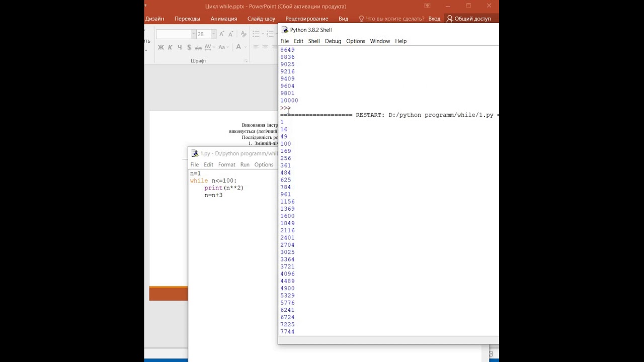Image resolution: width=644 pixels, height=362 pixels.
Task: Toggle strikethrough (abc) in PowerPoint ribbon
Action: click(x=198, y=47)
